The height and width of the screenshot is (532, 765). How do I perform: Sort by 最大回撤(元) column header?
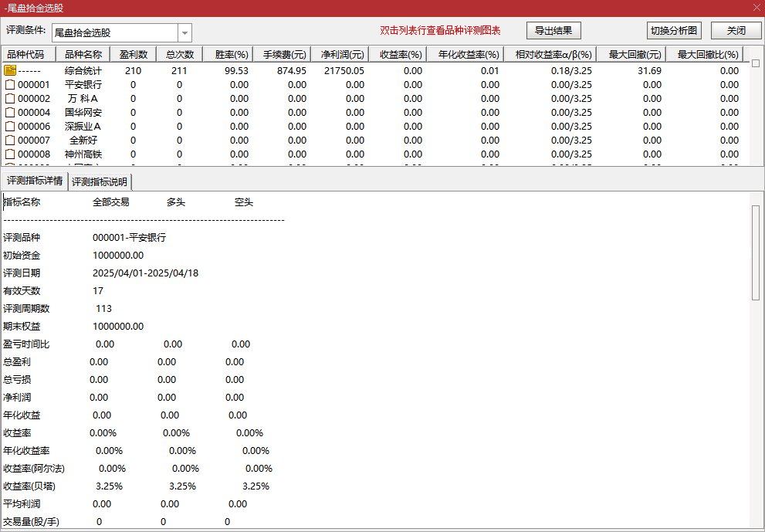(631, 54)
